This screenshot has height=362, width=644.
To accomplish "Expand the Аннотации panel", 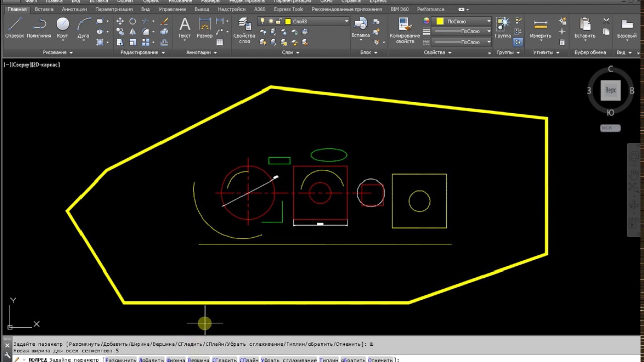I will tap(202, 52).
